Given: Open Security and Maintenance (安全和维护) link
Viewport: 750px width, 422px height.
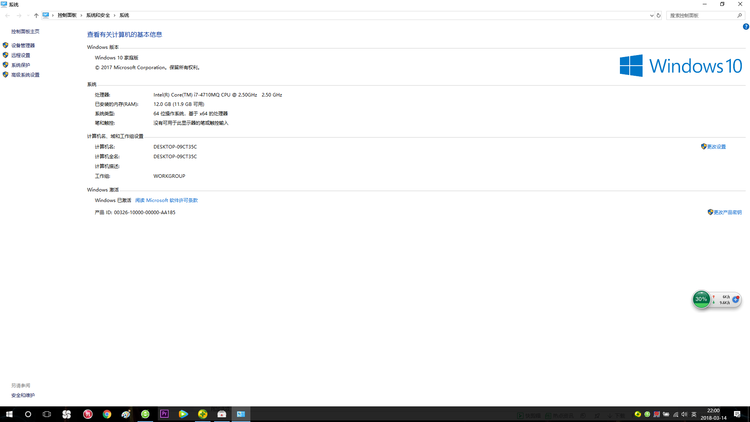Looking at the screenshot, I should (23, 396).
